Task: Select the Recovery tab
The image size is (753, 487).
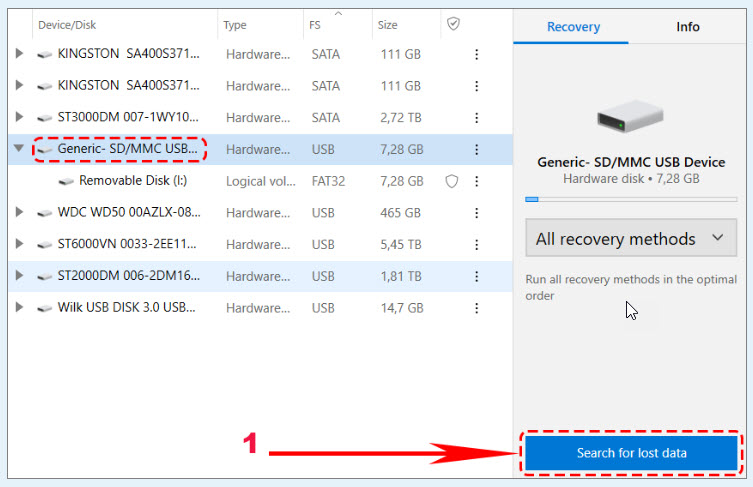Action: 572,27
